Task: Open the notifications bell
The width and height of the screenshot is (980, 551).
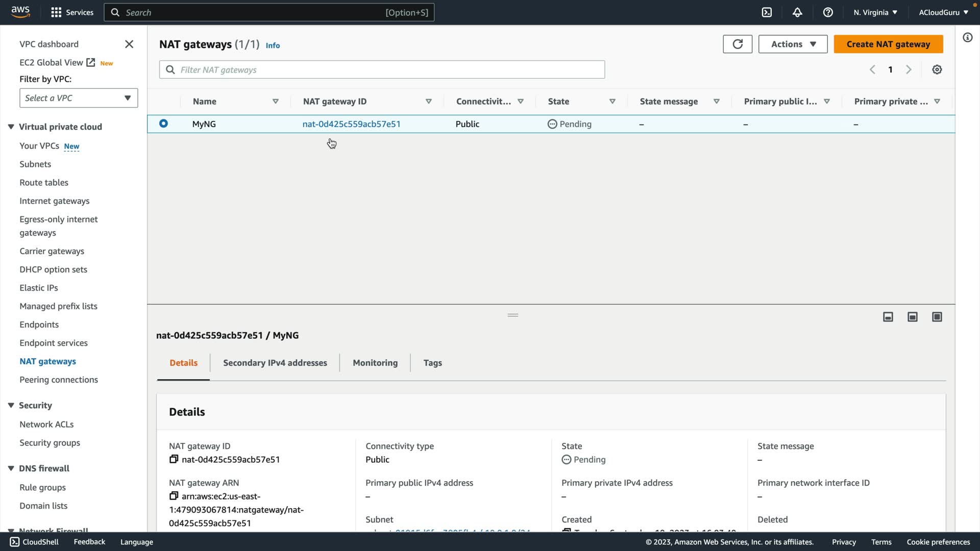Action: (x=797, y=12)
